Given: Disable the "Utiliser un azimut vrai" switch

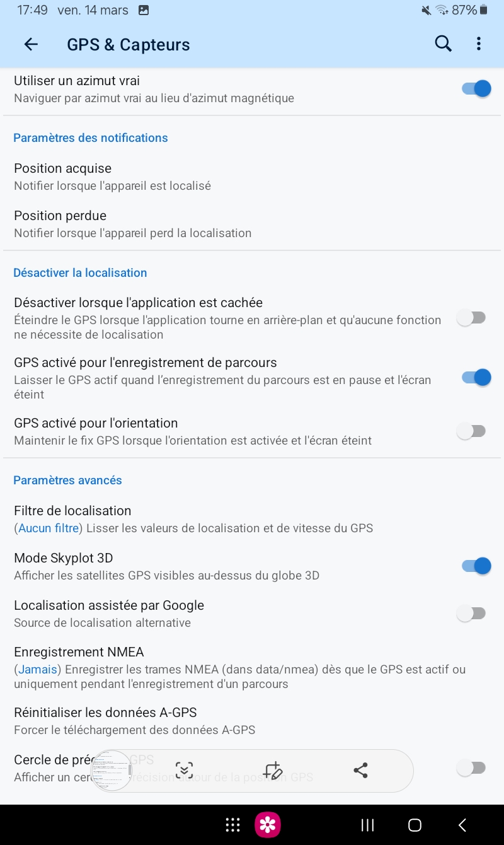Looking at the screenshot, I should (x=476, y=88).
